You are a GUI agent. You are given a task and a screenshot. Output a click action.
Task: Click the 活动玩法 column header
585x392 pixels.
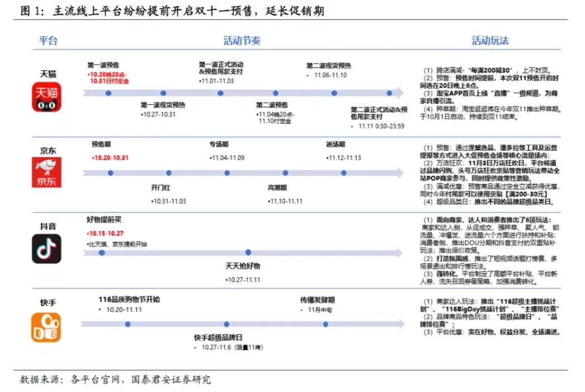pos(490,40)
